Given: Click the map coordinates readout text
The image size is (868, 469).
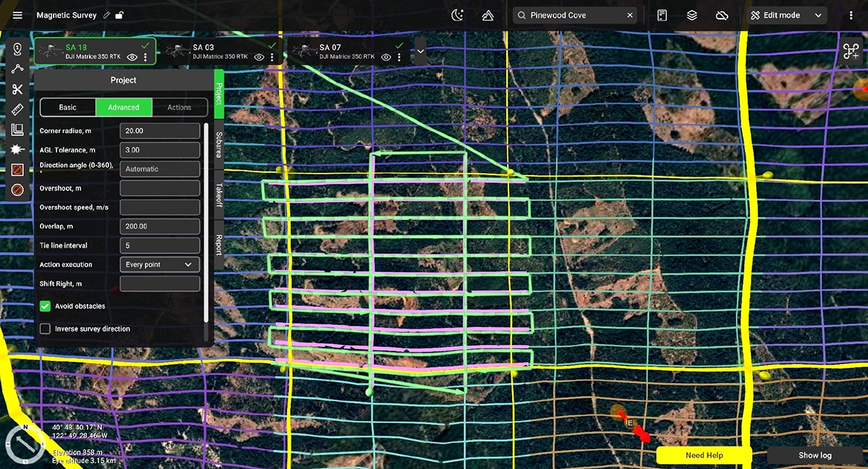Looking at the screenshot, I should click(80, 431).
